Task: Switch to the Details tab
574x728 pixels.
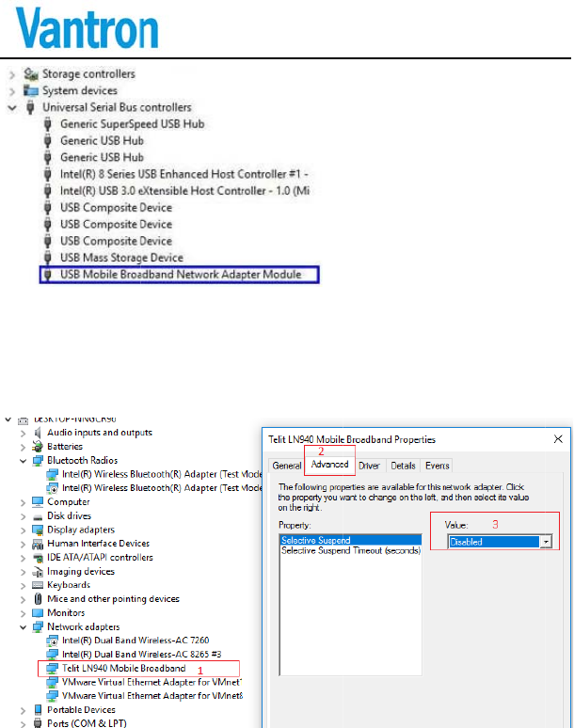Action: [403, 466]
